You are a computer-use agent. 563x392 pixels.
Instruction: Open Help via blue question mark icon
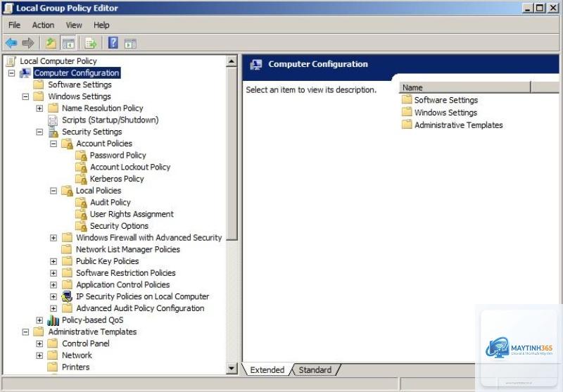tap(113, 43)
